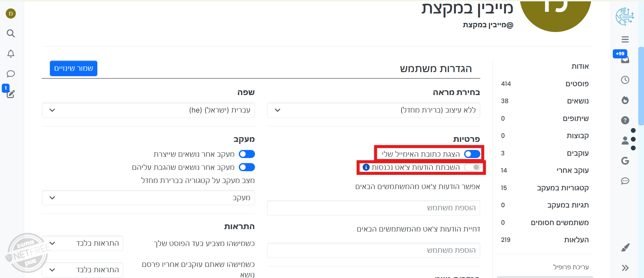Open the תגיות במעקב menu item
This screenshot has width=644, height=278.
568,205
